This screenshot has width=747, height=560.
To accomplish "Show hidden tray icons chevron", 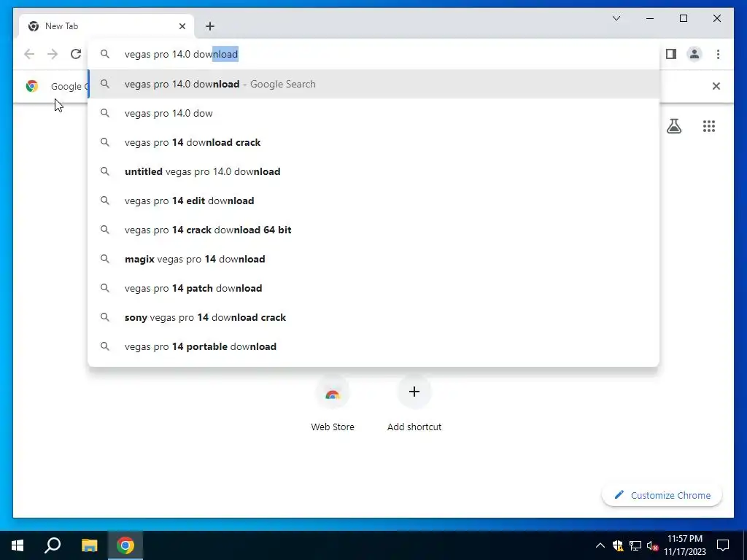I will click(600, 545).
